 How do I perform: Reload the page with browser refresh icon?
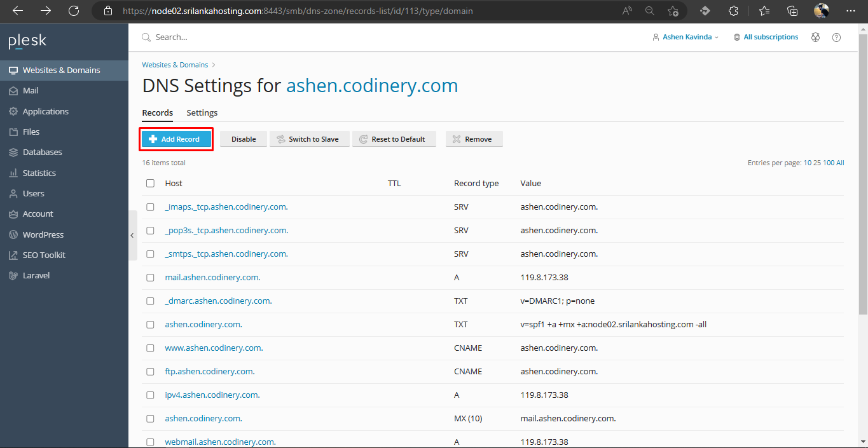[x=74, y=11]
